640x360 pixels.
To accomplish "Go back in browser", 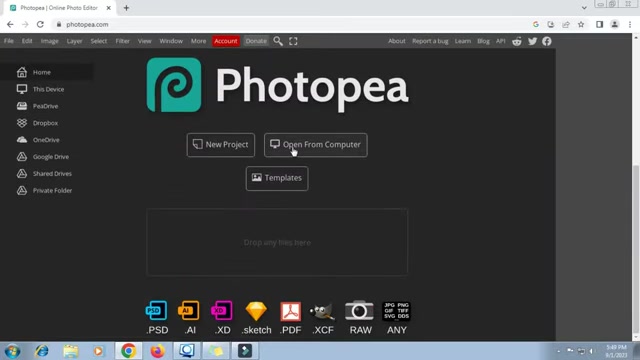I will [10, 24].
